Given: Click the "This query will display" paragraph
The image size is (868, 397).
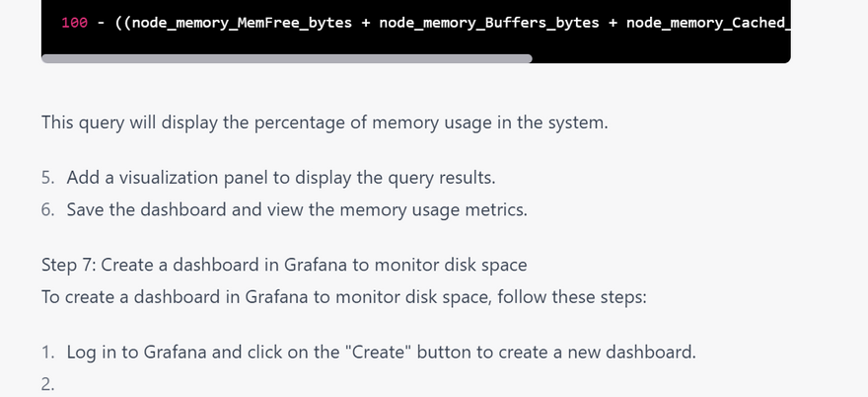Looking at the screenshot, I should (x=325, y=123).
